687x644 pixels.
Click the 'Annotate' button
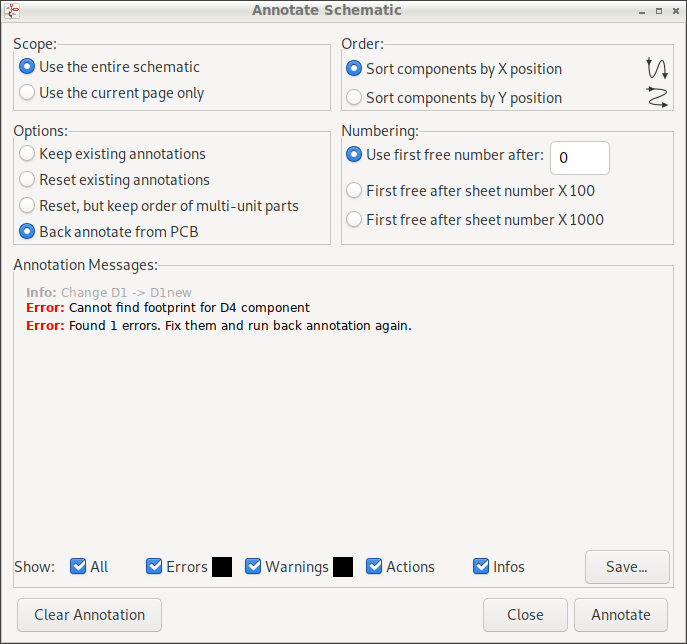[620, 615]
